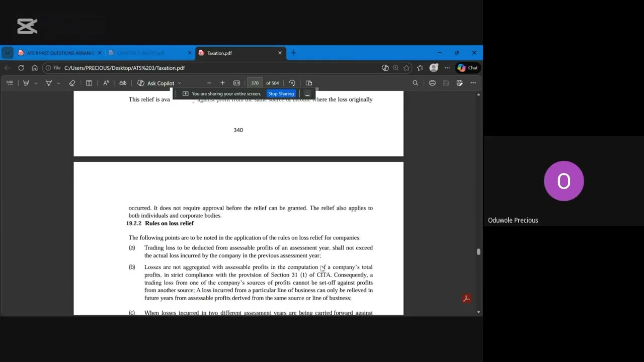Image resolution: width=644 pixels, height=362 pixels.
Task: Select the eraser tool
Action: 72,83
